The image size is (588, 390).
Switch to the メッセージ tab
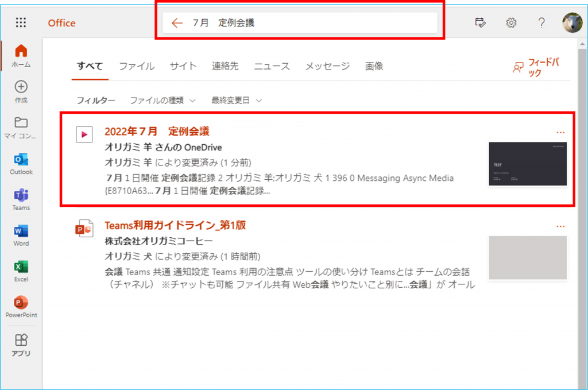click(327, 67)
